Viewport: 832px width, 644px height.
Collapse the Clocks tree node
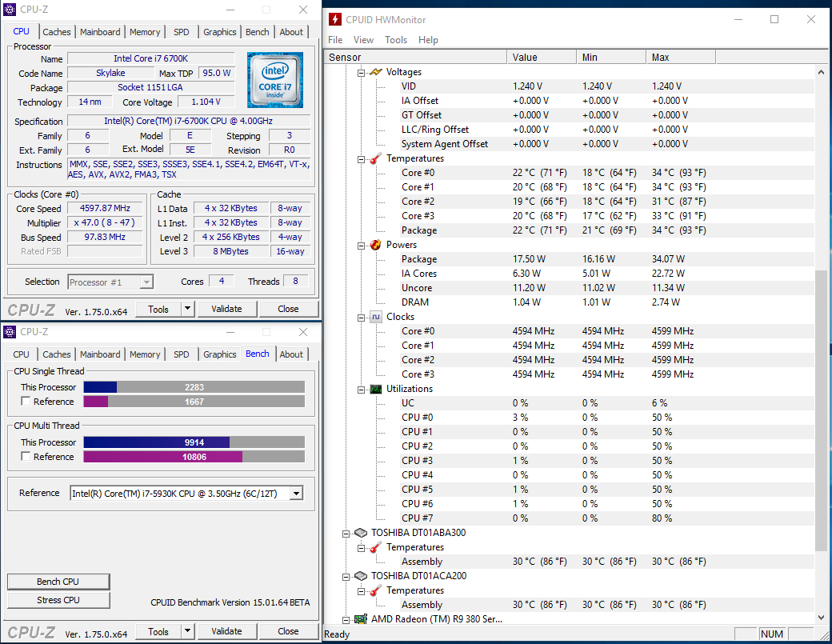coord(361,318)
